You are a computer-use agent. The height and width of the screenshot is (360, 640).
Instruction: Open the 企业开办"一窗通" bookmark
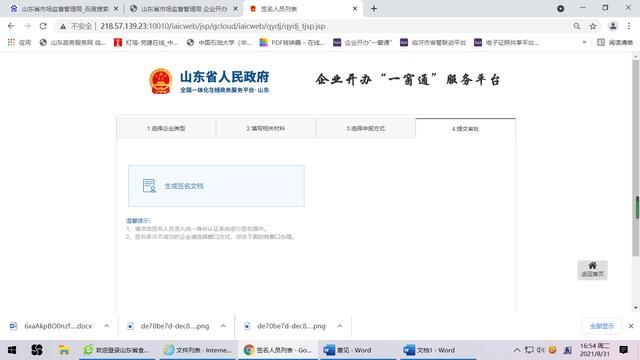(x=362, y=42)
